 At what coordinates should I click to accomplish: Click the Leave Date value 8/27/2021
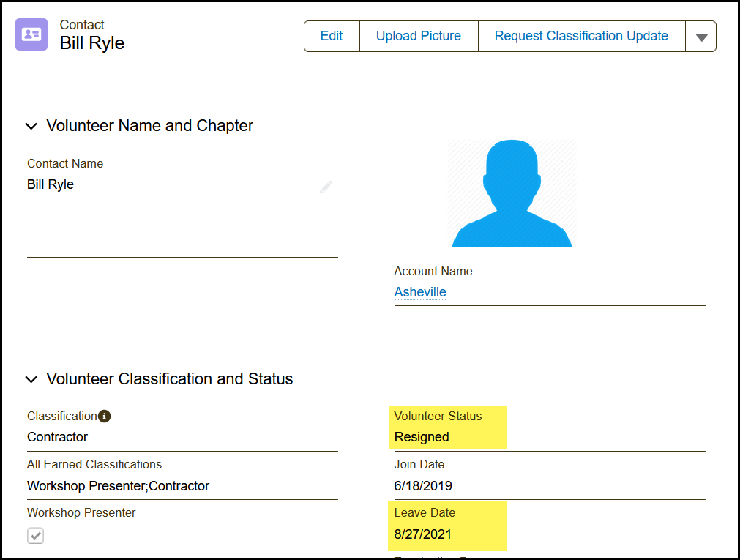(423, 534)
